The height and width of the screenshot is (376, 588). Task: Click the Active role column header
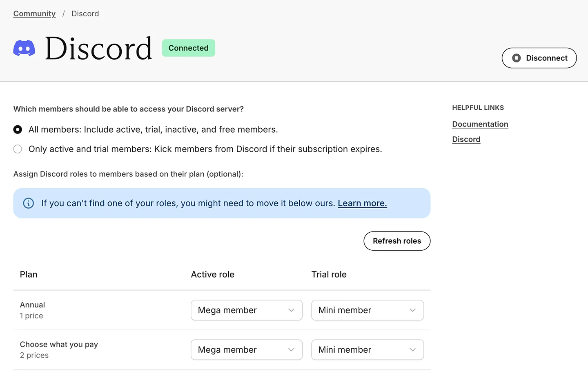point(213,274)
